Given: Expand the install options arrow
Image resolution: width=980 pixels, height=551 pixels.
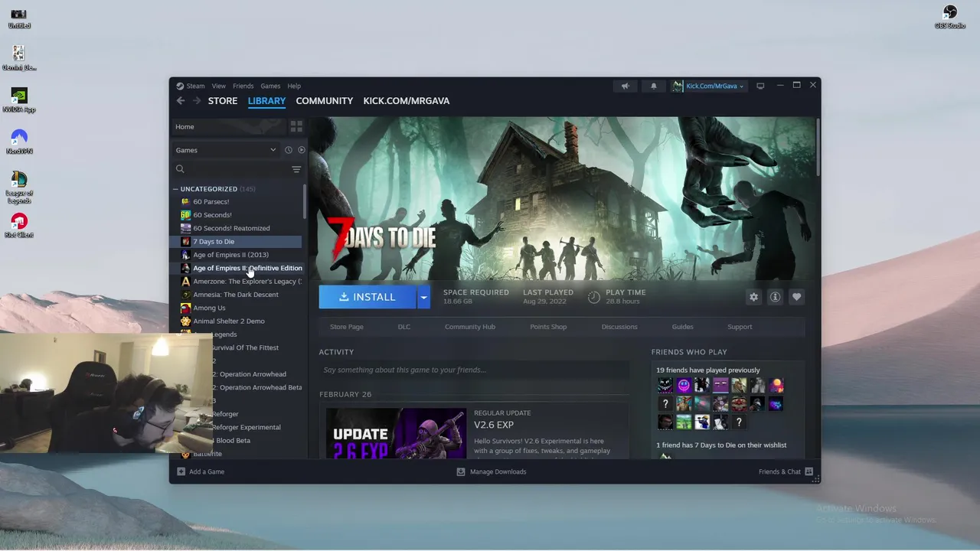Looking at the screenshot, I should 423,297.
